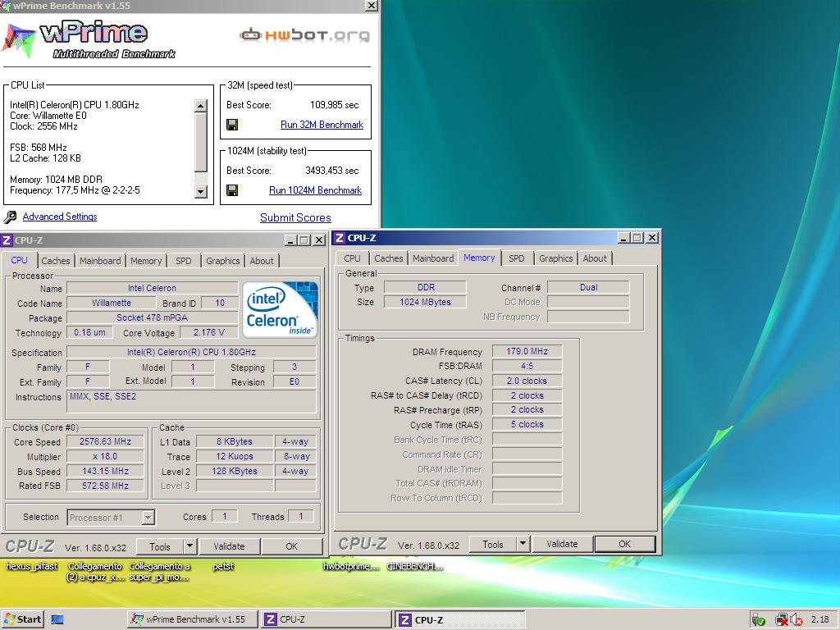Select the SPD tab in left CPU-Z

(x=183, y=261)
